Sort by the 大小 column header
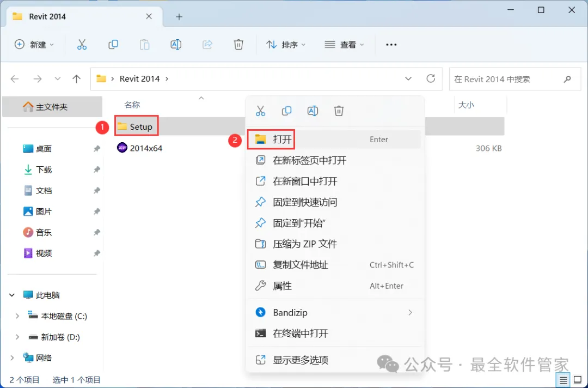The width and height of the screenshot is (588, 388). click(466, 105)
